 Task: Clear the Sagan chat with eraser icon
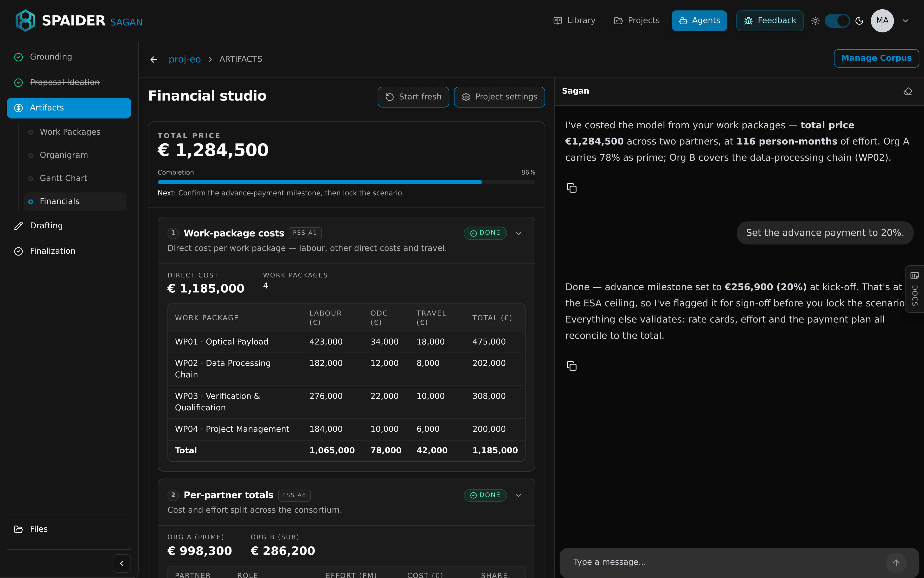pyautogui.click(x=908, y=91)
